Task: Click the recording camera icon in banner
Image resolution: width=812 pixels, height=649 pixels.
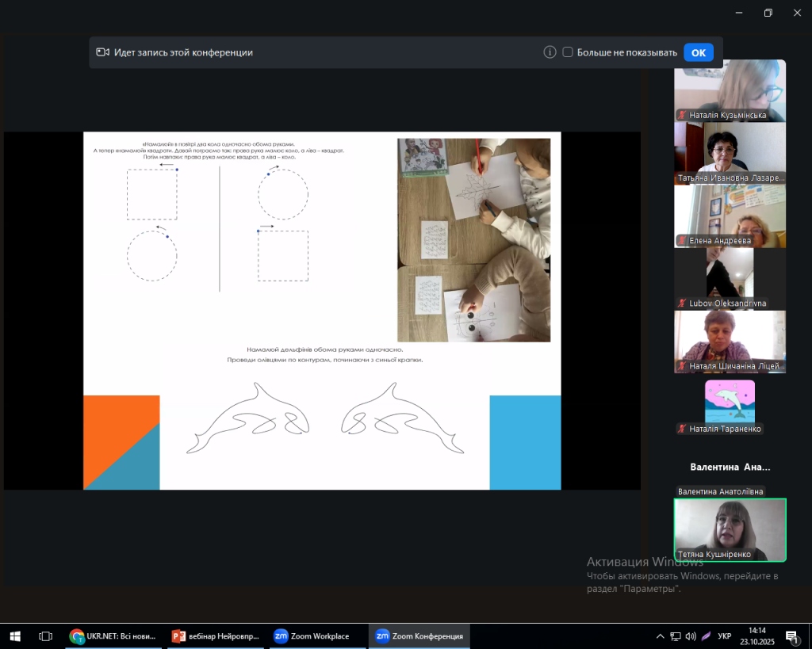Action: click(102, 52)
